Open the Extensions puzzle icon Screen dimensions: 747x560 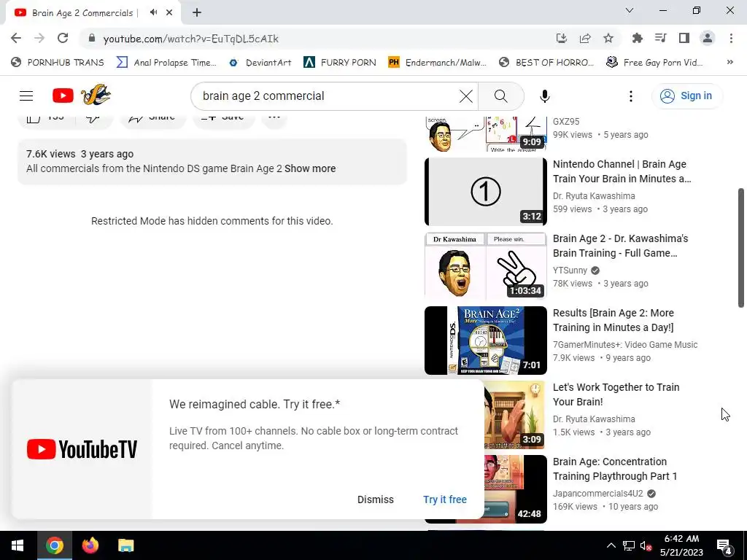[x=638, y=39]
